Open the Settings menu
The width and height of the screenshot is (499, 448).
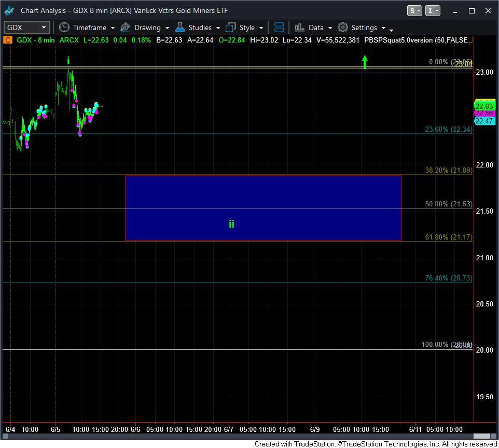point(364,27)
